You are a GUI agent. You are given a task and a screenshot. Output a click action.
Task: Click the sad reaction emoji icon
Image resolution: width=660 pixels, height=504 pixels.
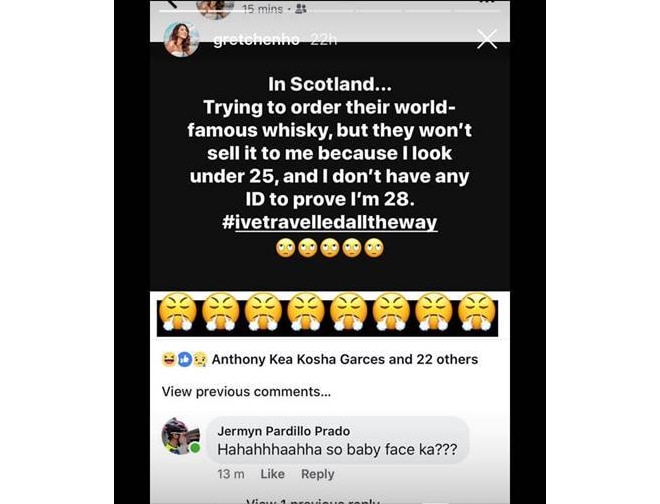pos(200,359)
